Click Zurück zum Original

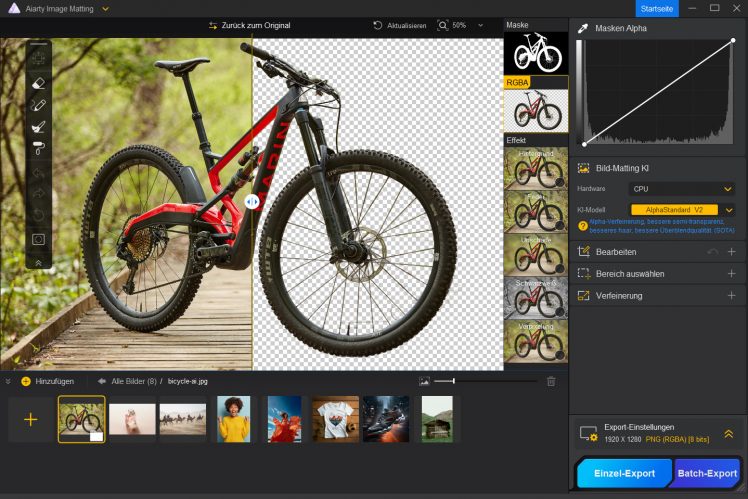[256, 26]
